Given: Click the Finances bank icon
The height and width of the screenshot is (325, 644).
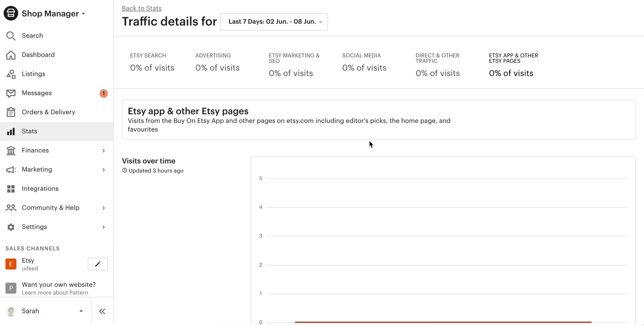Looking at the screenshot, I should (x=11, y=150).
